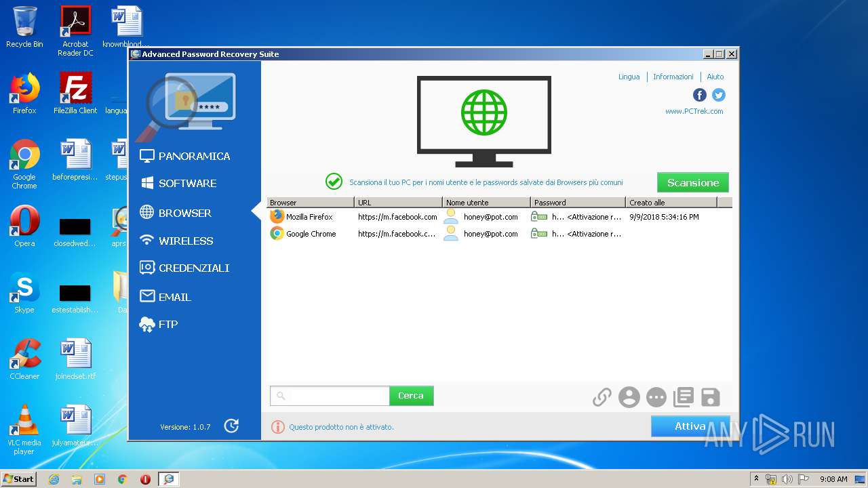Check for updates via refresh icon
This screenshot has height=488, width=868.
point(232,426)
